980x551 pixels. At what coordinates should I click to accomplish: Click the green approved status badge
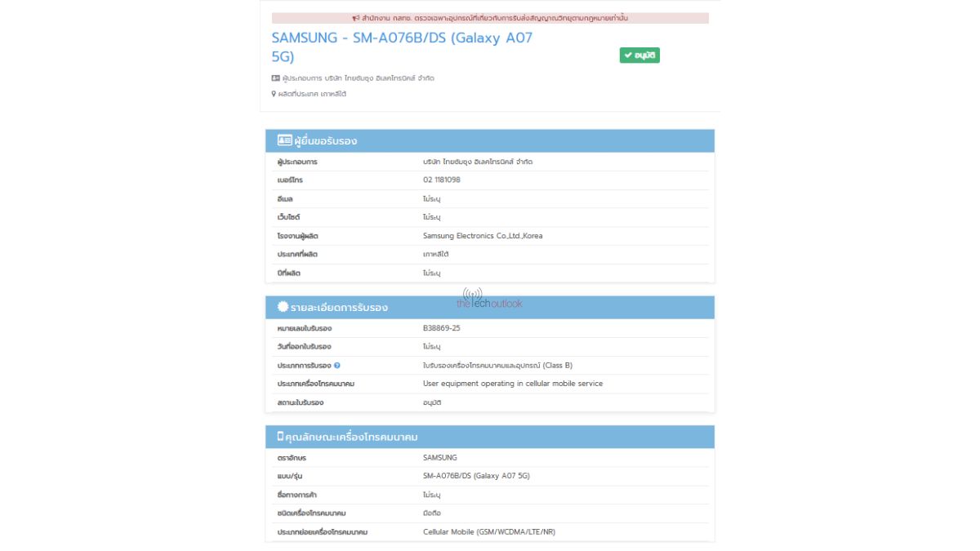[639, 56]
